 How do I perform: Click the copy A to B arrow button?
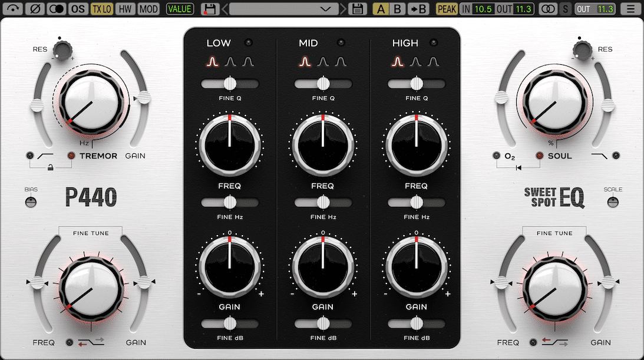click(418, 9)
